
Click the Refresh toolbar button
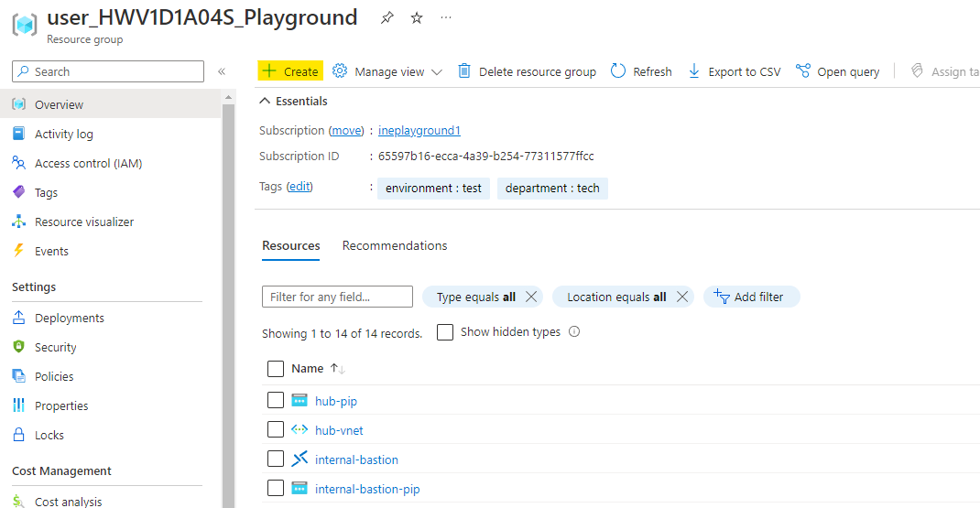click(641, 71)
